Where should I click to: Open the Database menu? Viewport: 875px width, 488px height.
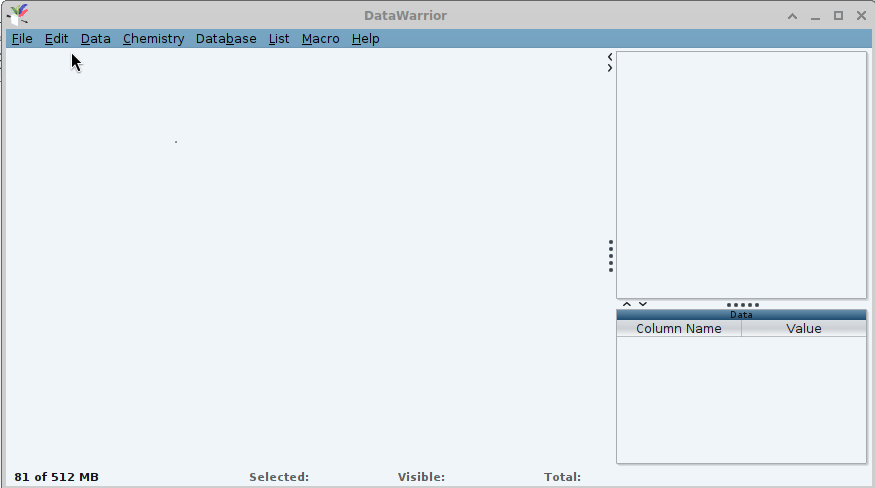point(226,39)
